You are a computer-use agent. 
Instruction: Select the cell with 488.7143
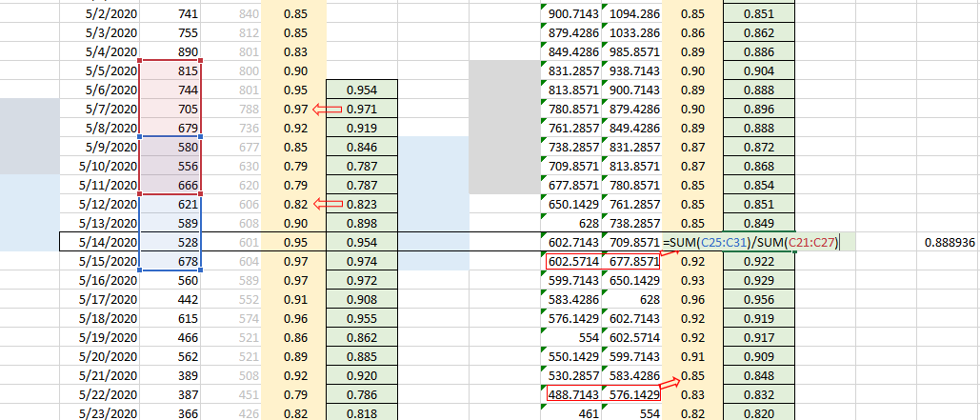pyautogui.click(x=571, y=394)
